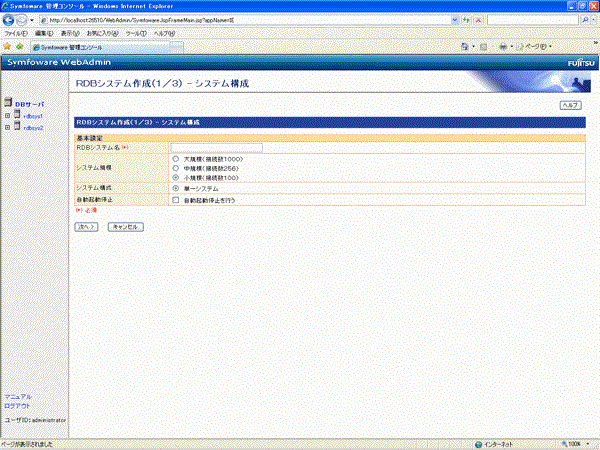The height and width of the screenshot is (450, 600).
Task: Click the Feeds icon in command bar
Action: (483, 47)
